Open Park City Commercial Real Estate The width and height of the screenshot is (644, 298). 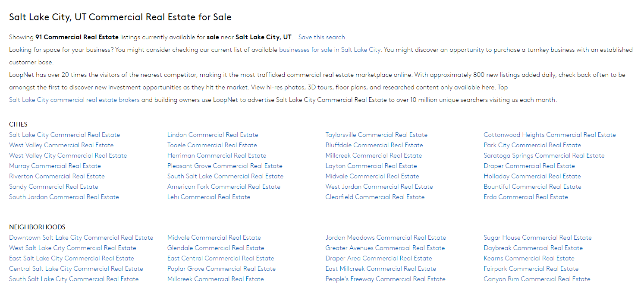click(532, 145)
